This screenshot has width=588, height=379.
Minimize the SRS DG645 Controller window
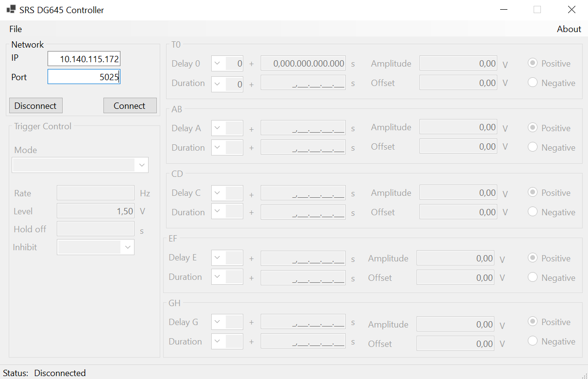504,10
